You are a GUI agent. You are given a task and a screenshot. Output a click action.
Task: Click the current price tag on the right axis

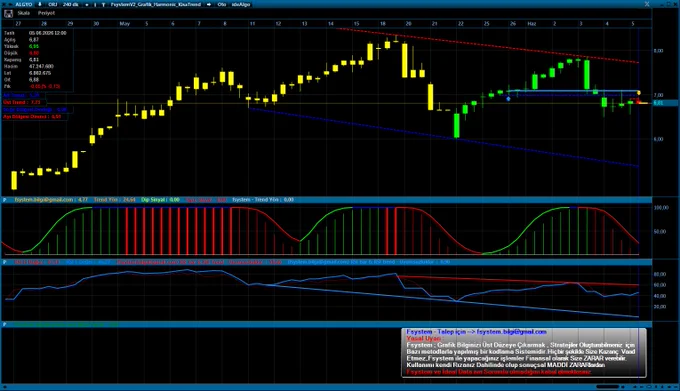click(664, 103)
